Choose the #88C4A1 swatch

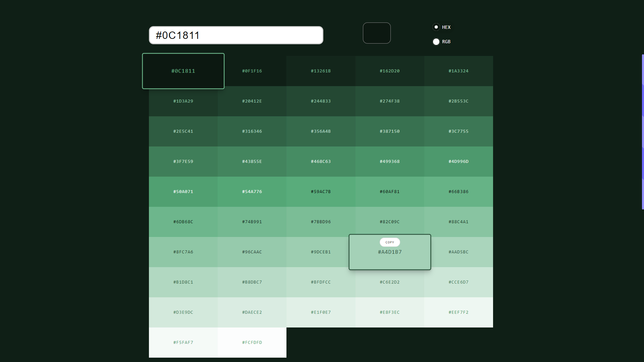(459, 222)
